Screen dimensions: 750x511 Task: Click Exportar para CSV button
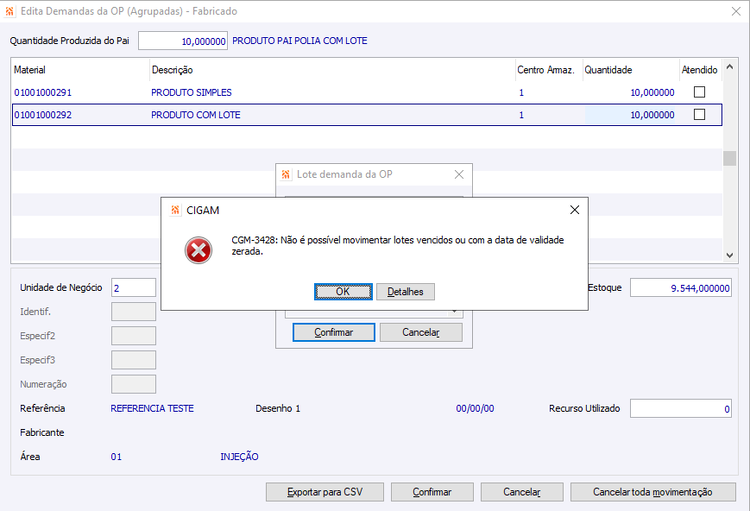tap(325, 492)
